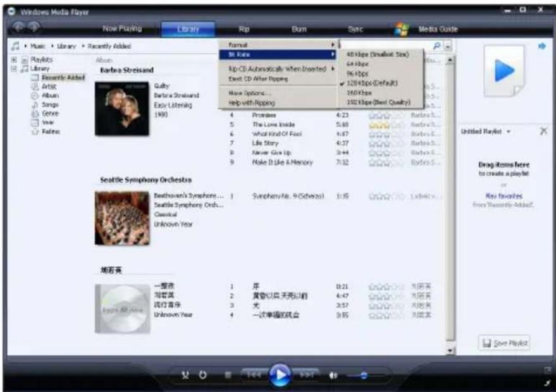Select the track Make It Like A Memory

[282, 162]
